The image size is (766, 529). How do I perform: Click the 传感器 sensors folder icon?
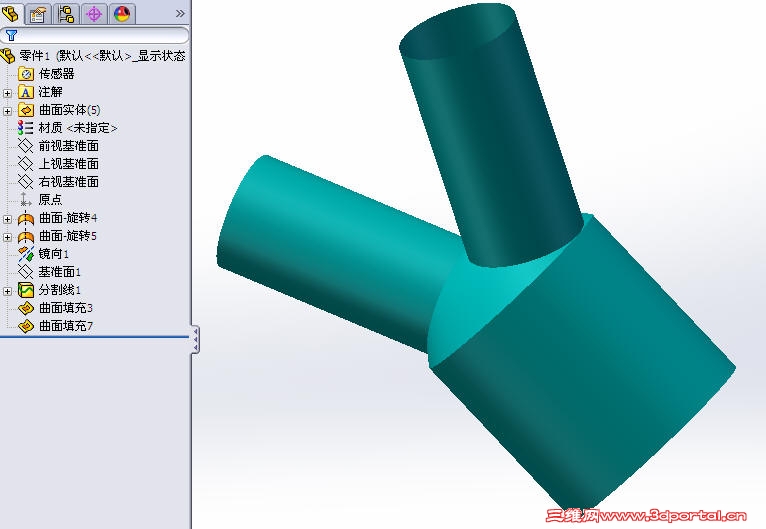click(x=25, y=74)
